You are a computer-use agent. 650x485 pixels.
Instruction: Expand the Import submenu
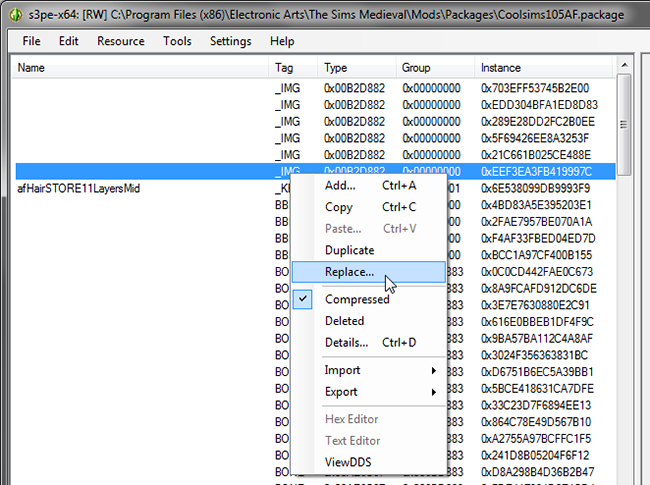pos(343,370)
